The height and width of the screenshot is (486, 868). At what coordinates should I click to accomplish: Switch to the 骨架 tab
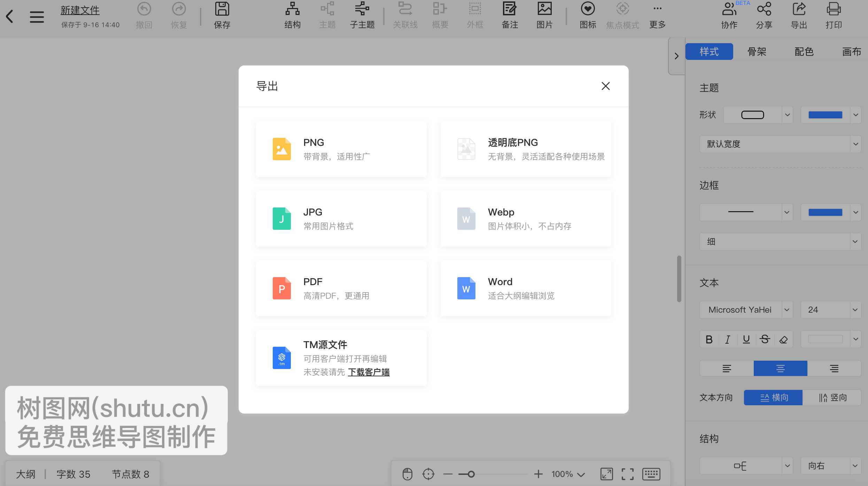point(757,51)
